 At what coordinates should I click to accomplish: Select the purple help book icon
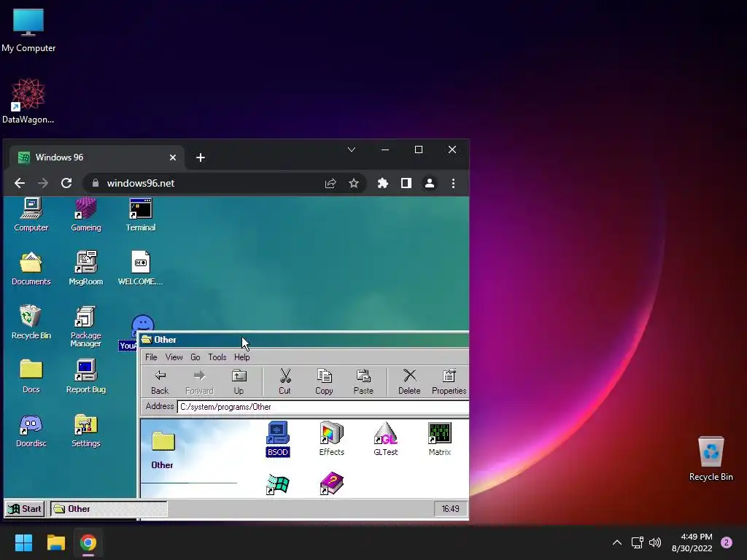[332, 484]
